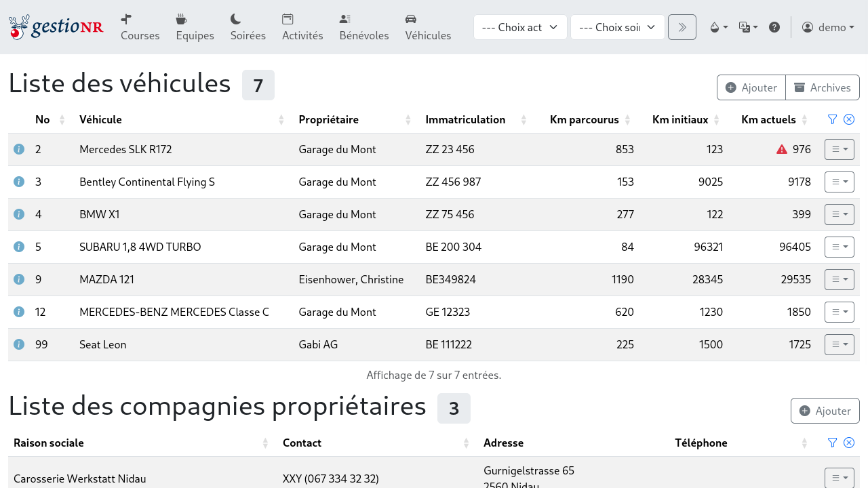Clear vehicle filters with the circled X icon
Image resolution: width=868 pixels, height=488 pixels.
point(848,119)
